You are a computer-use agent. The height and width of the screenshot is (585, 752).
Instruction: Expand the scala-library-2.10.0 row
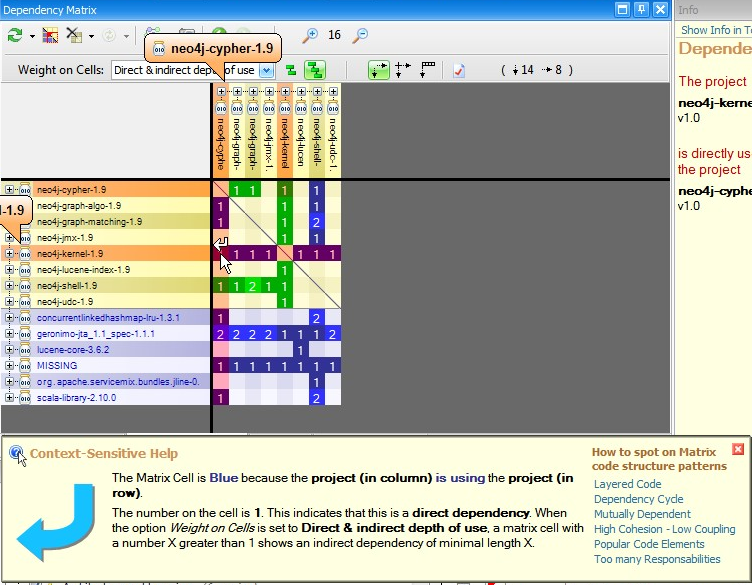coord(9,398)
